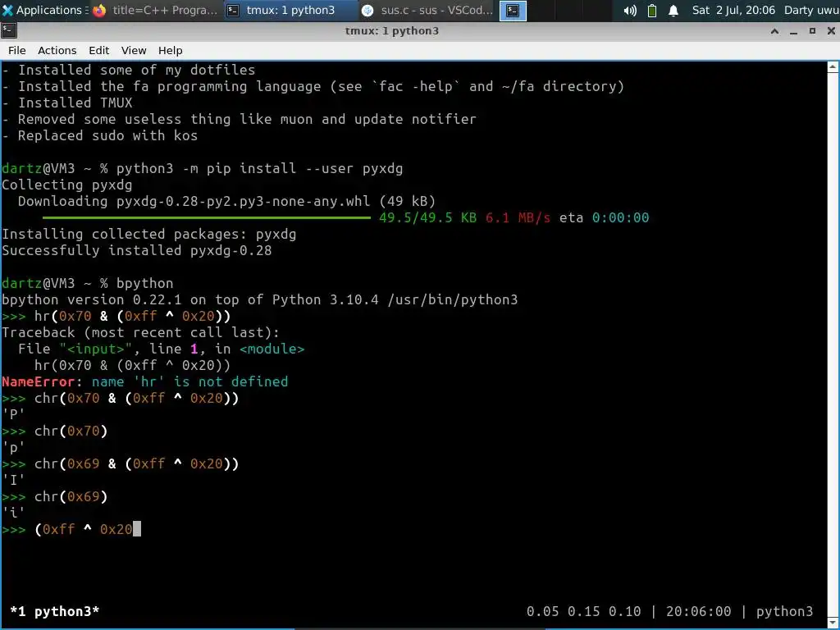The height and width of the screenshot is (630, 840).
Task: Open the volume speaker icon in the tray
Action: pyautogui.click(x=630, y=10)
